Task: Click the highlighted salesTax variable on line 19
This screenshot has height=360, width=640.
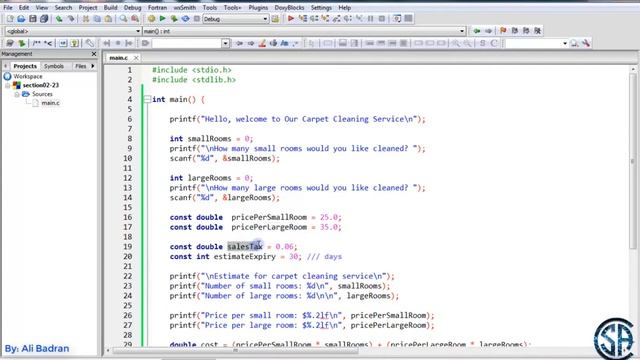Action: 245,247
